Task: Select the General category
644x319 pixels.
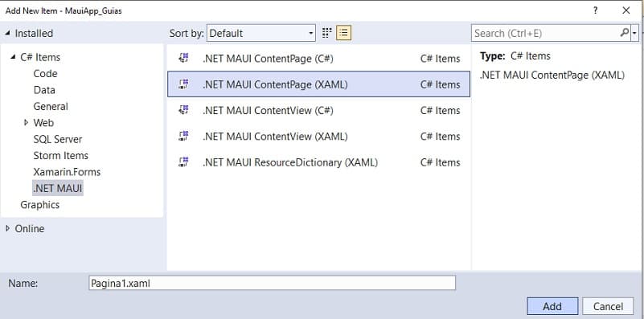Action: 51,106
